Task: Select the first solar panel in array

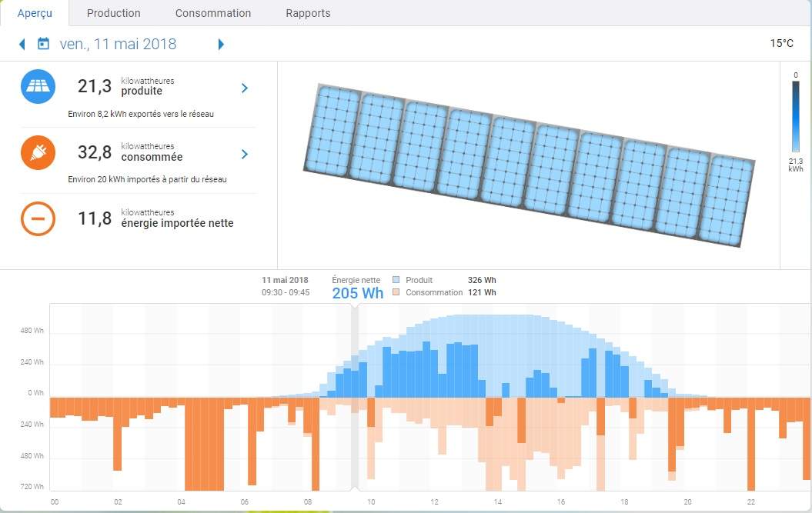Action: point(332,131)
